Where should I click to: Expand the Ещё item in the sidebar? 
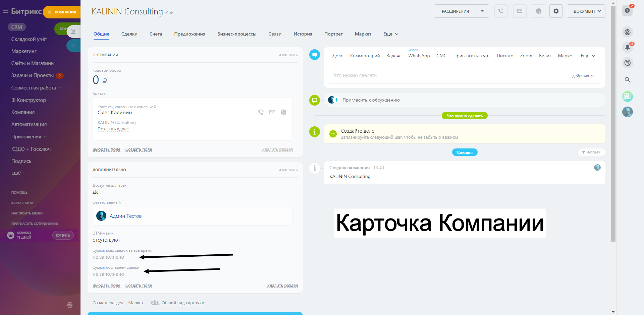click(x=17, y=173)
